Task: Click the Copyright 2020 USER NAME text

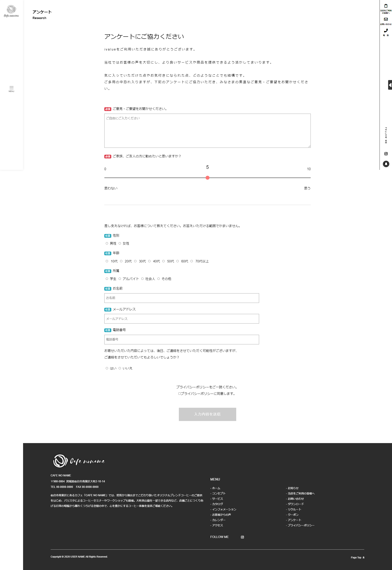Action: pos(79,557)
